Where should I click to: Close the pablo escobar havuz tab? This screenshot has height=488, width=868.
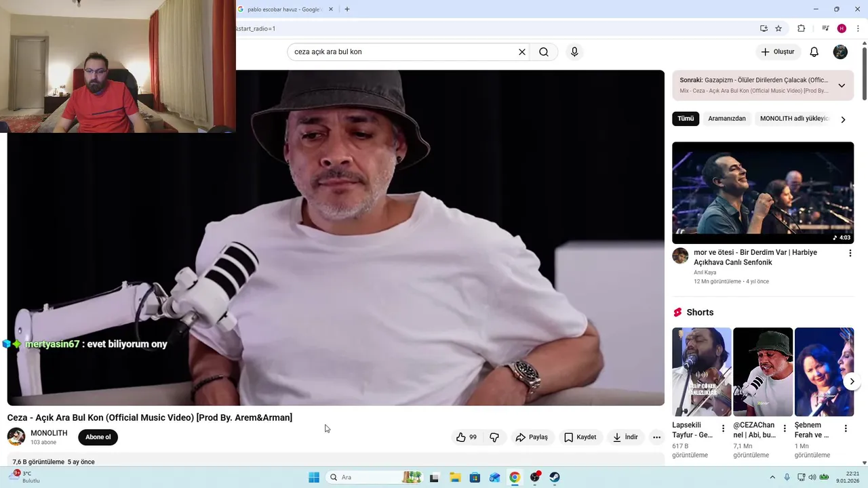click(331, 9)
